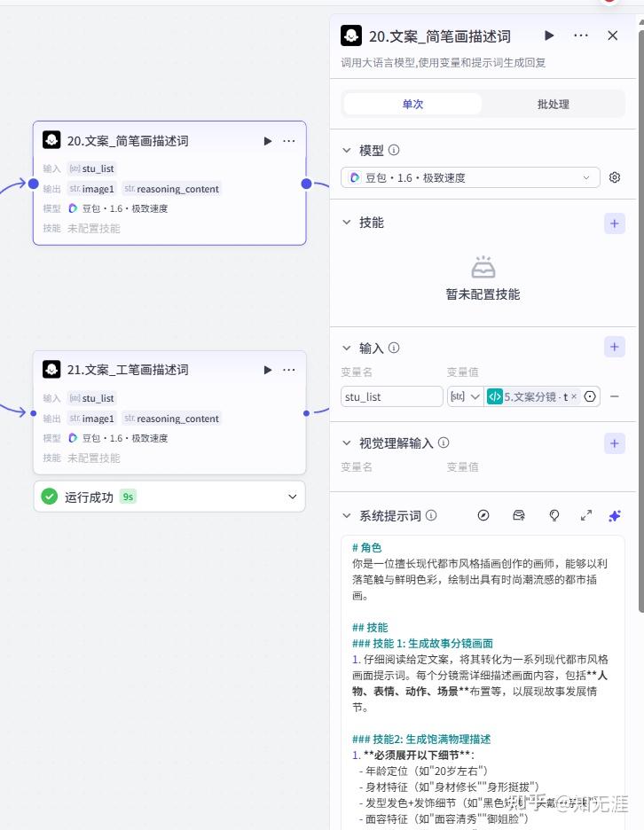Switch to the 批处理 tab
The image size is (644, 830).
click(553, 104)
